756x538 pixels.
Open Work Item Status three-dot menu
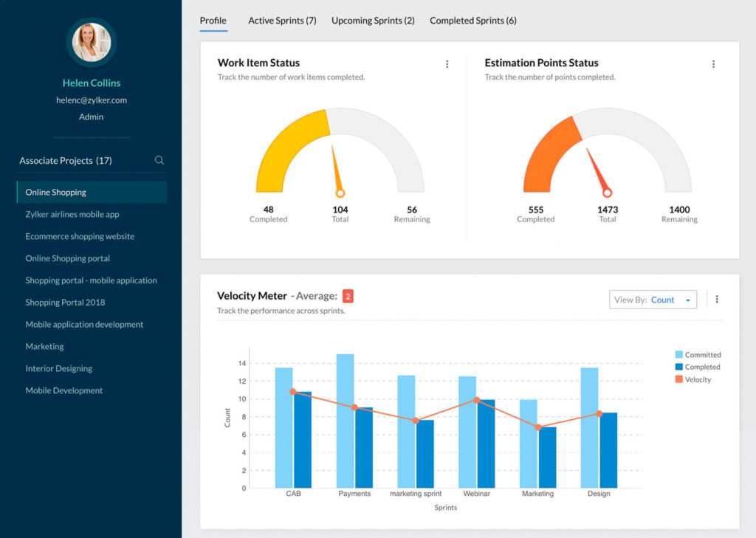447,64
